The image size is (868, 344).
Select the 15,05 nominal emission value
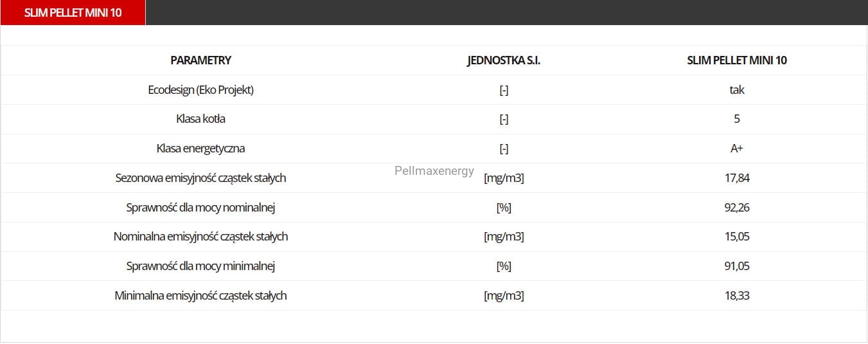[737, 237]
